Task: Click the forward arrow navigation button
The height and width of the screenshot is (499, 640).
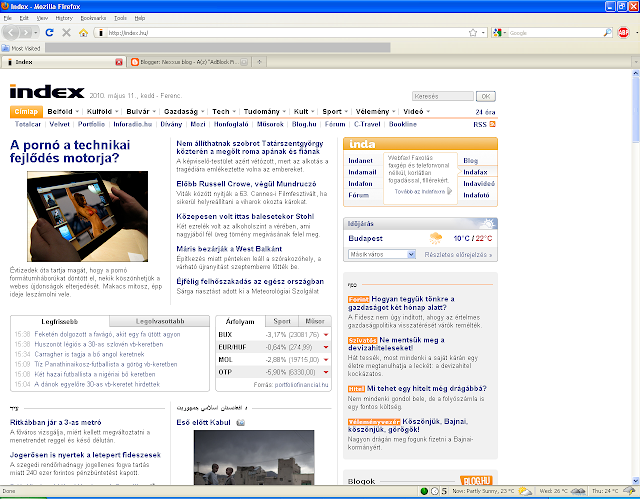Action: click(x=25, y=33)
